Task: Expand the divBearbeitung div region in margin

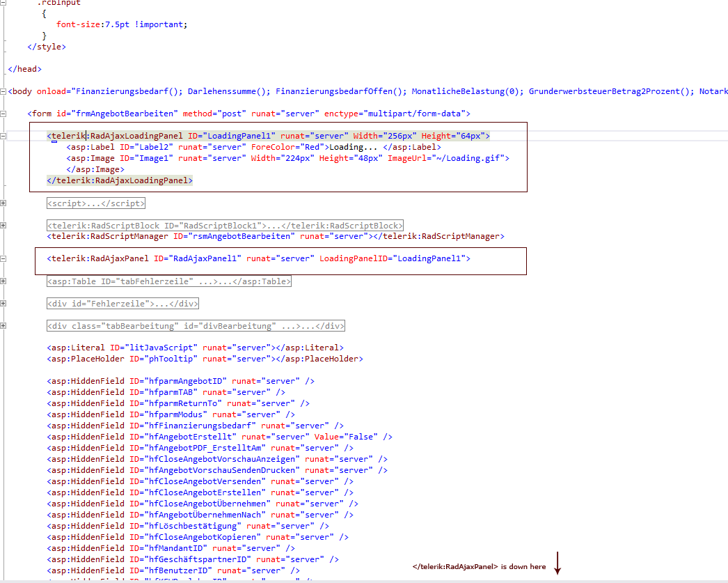Action: click(3, 326)
